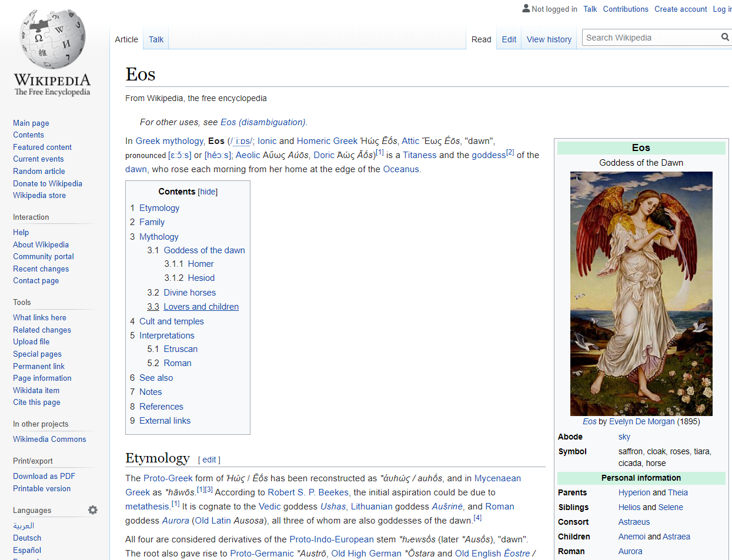Open the Eos painting image in infobox
The image size is (732, 560).
coord(641,294)
